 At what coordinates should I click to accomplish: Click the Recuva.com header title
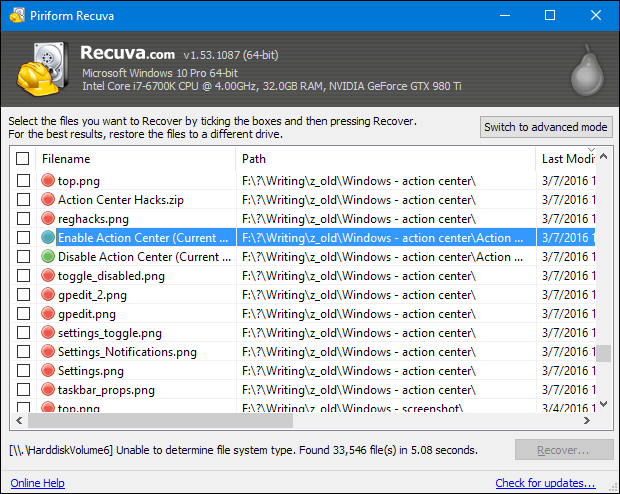pyautogui.click(x=127, y=53)
